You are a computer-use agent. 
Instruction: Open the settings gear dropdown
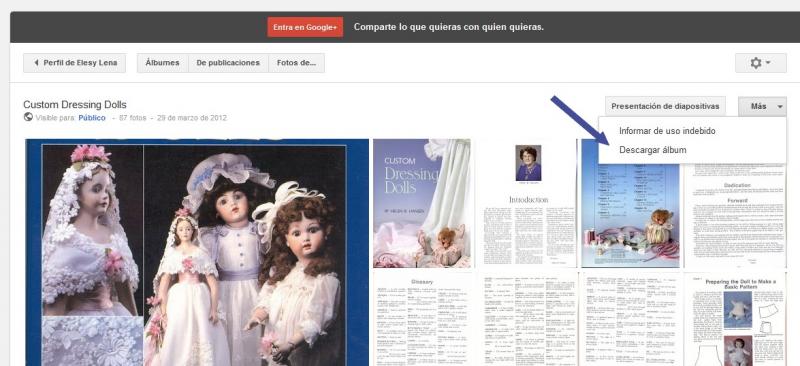pos(760,63)
